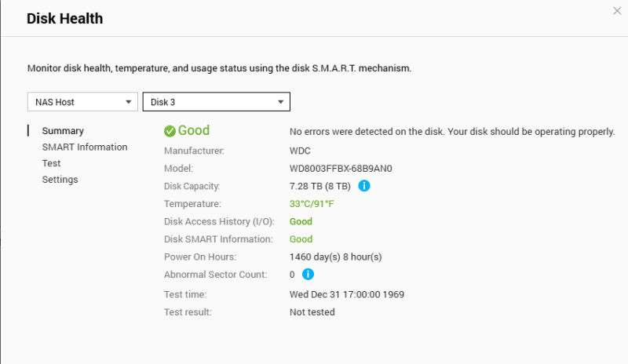Click the Power On Hours value 1460 day(s)
This screenshot has height=364, width=628.
(x=336, y=257)
